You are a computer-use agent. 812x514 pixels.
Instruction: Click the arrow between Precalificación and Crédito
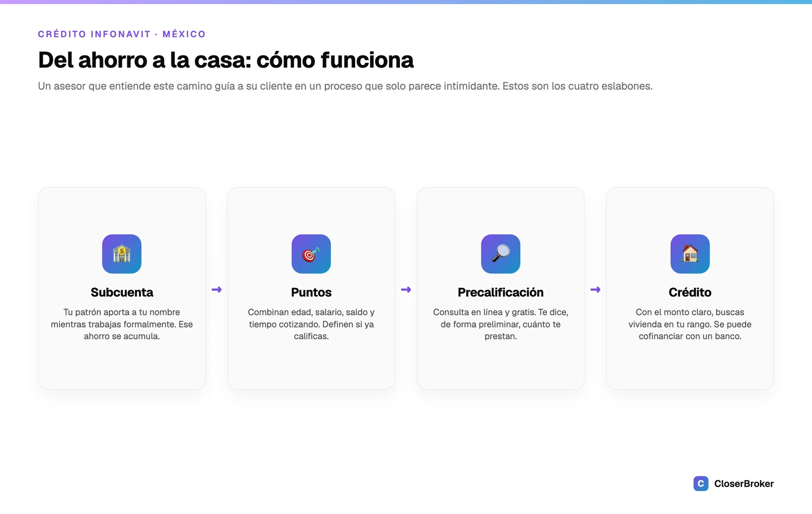(595, 290)
